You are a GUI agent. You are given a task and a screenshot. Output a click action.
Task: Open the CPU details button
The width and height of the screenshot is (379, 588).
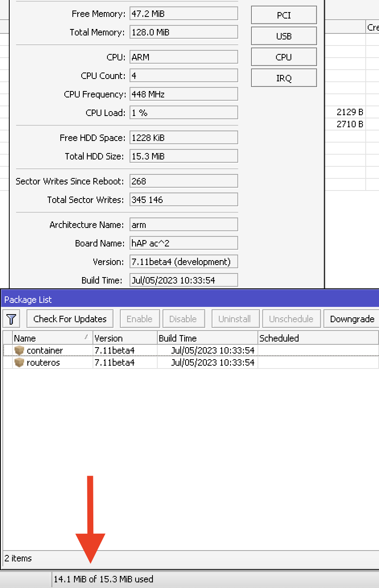click(284, 57)
